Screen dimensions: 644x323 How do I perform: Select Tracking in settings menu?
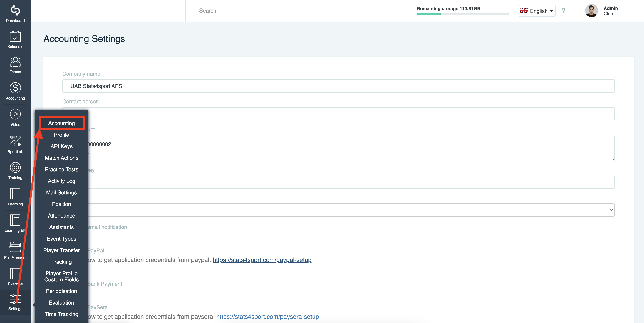tap(62, 262)
